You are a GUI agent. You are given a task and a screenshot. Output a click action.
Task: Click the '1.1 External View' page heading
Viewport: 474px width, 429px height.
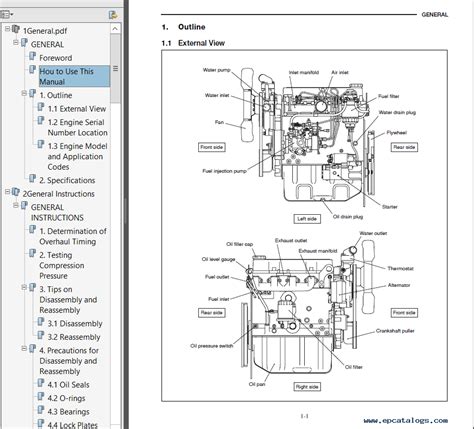tap(193, 43)
